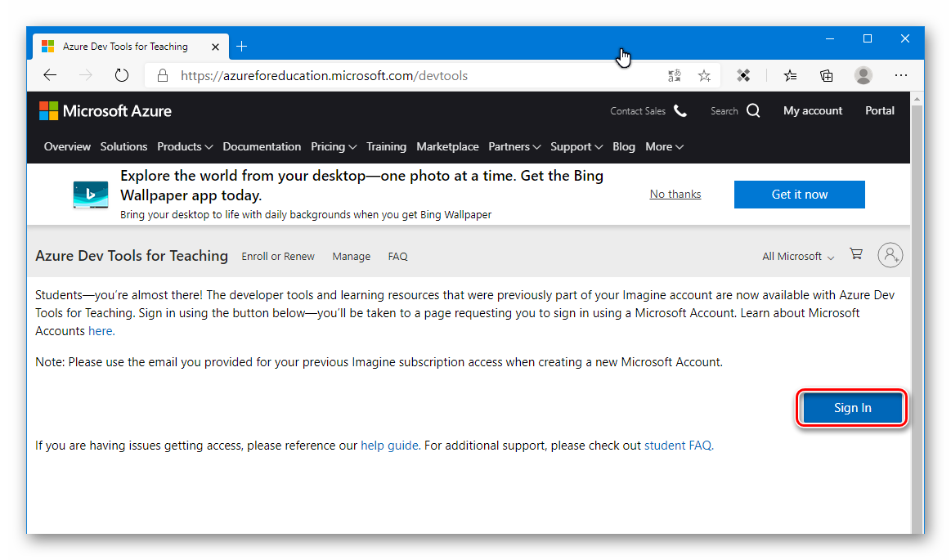
Task: Click the Sign In button
Action: 852,407
